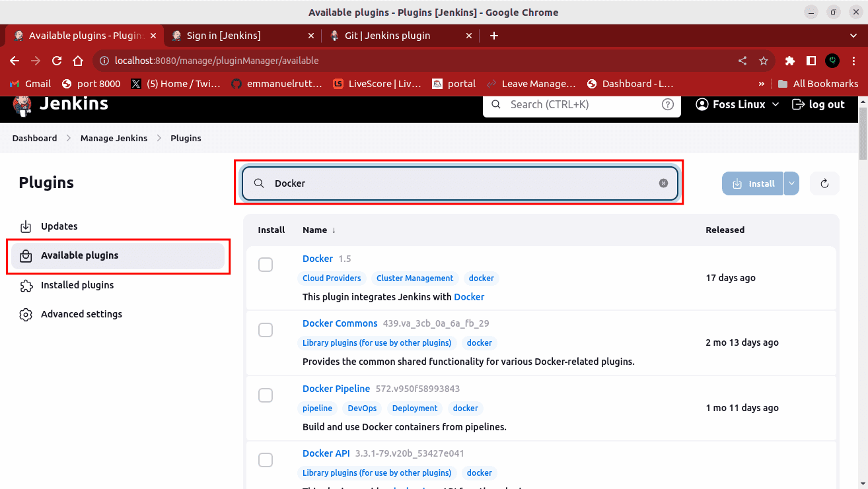Switch to Git Jenkins plugin tab
Screen dimensions: 868x489
point(387,36)
